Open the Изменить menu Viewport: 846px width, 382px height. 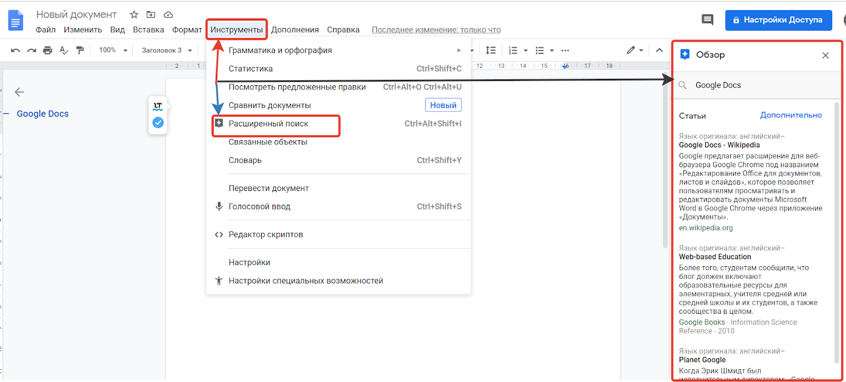(x=83, y=30)
